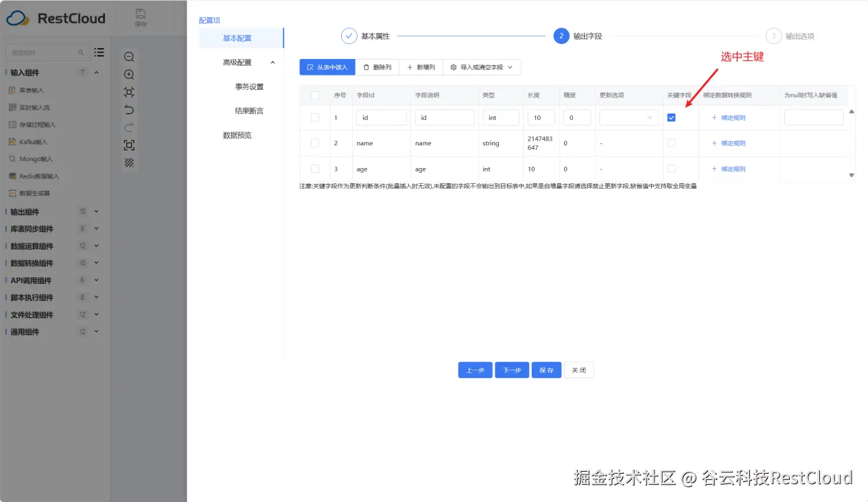
Task: Open the 数据预览 menu item
Action: [237, 136]
